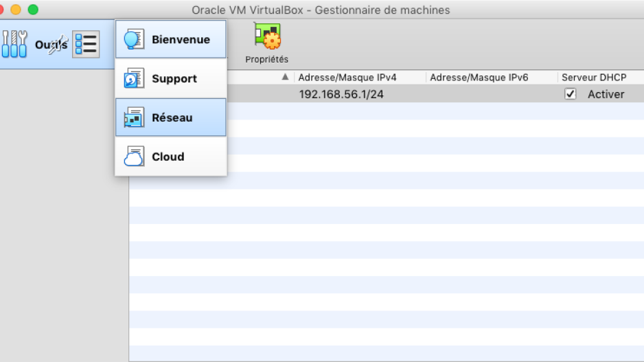Sort by Adresse/Masque IPv6 column header
The image size is (644, 362).
[x=479, y=78]
